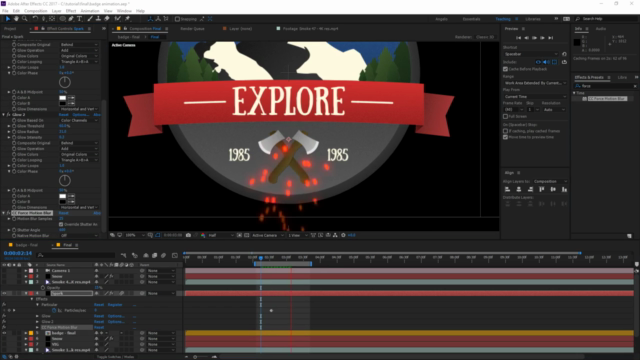Switch to the Project panel tab
The width and height of the screenshot is (640, 360).
[10, 29]
